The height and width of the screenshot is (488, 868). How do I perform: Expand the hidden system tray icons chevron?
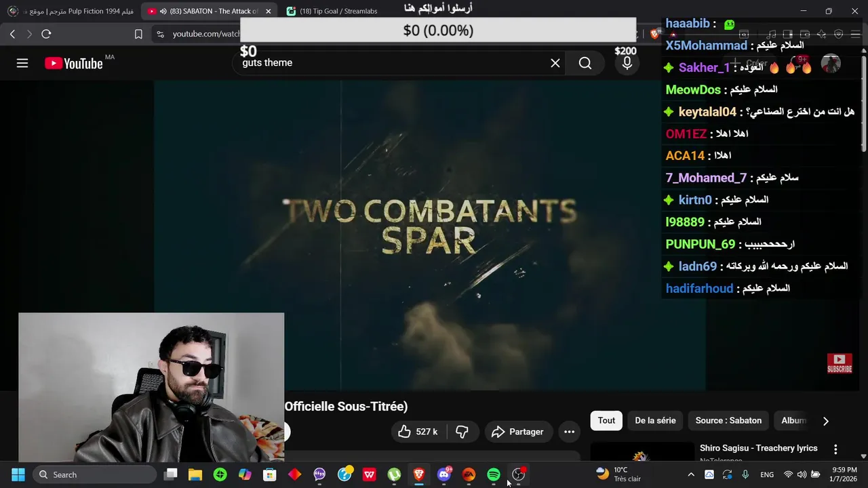click(691, 474)
